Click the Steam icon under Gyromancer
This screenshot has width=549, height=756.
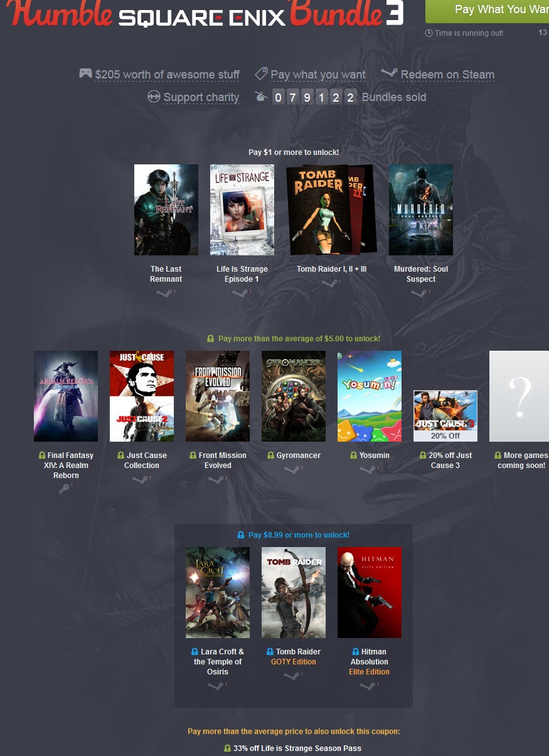292,469
